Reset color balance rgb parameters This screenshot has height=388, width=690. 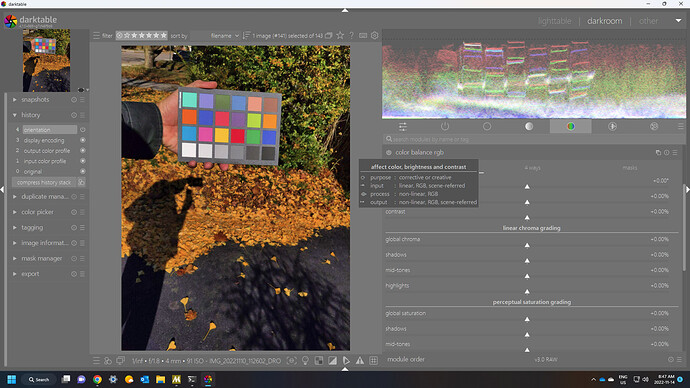(x=667, y=153)
